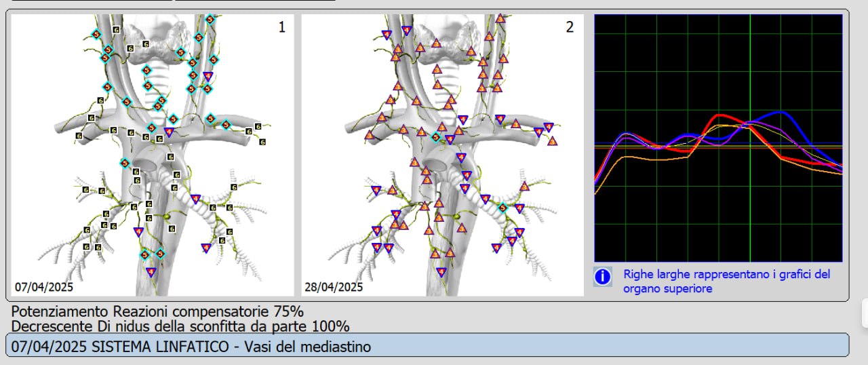Click upper cyan level-5 diamond in image 2
Image resolution: width=868 pixels, height=365 pixels.
[436, 137]
